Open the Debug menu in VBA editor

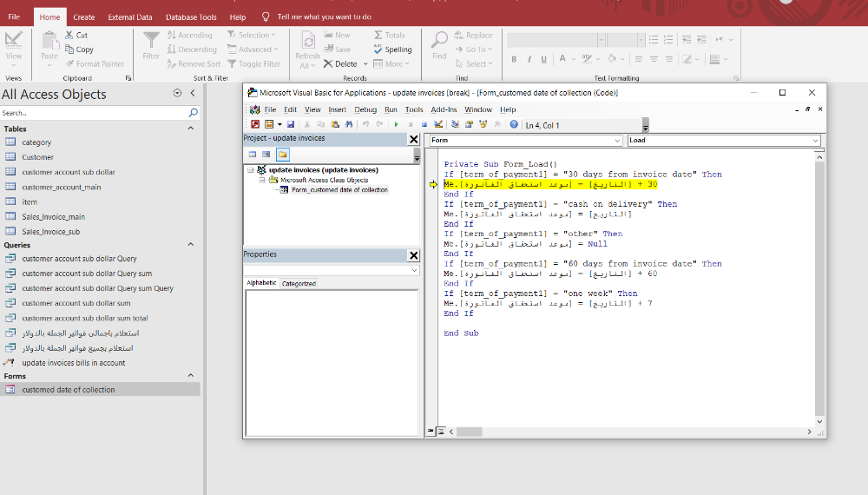pyautogui.click(x=365, y=109)
